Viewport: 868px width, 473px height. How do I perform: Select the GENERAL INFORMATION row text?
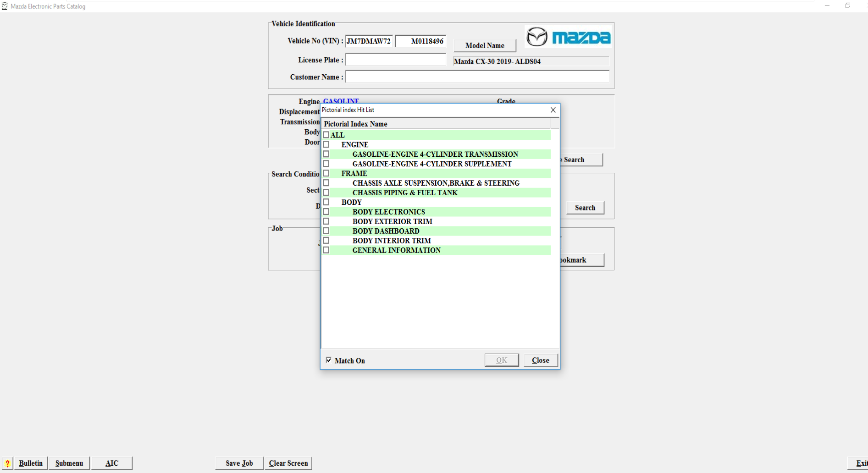click(x=397, y=250)
